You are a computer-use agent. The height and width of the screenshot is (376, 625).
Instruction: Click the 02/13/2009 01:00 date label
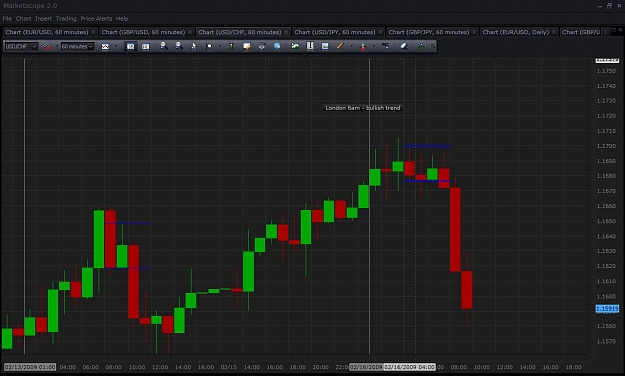30,367
